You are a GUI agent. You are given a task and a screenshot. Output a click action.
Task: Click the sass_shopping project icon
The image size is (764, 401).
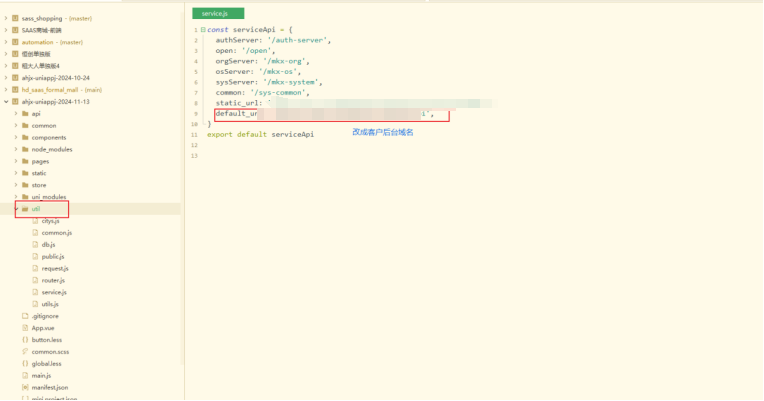[x=15, y=19]
